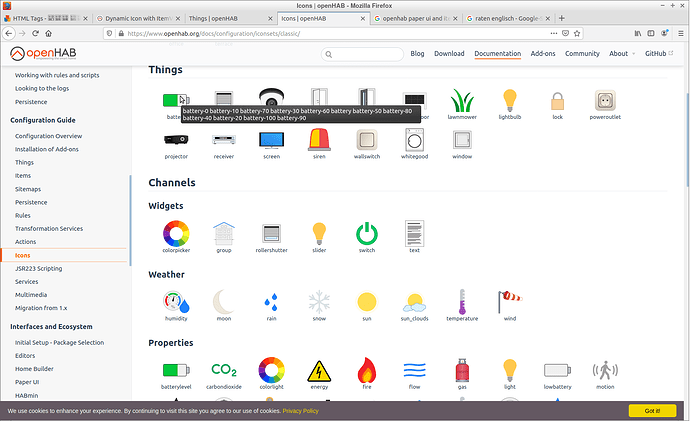Click the switch power icon
This screenshot has height=421, width=690.
click(x=367, y=233)
